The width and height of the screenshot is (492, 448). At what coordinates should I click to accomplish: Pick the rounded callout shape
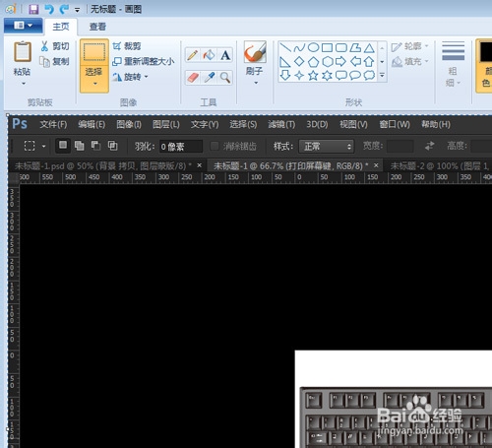pyautogui.click(x=341, y=76)
